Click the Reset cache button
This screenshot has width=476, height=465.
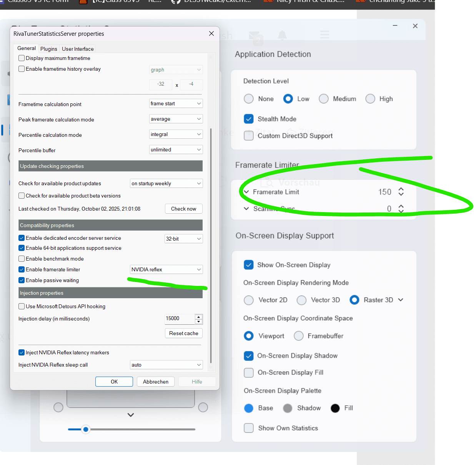tap(184, 333)
